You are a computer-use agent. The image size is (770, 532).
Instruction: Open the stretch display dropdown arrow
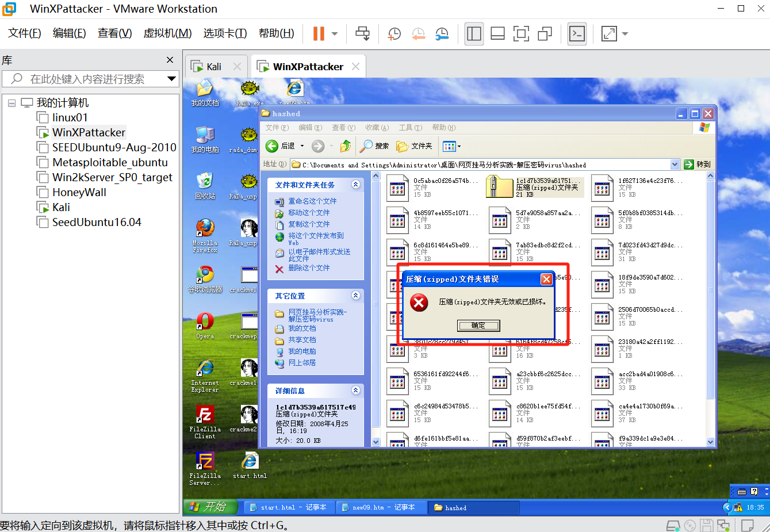point(625,33)
